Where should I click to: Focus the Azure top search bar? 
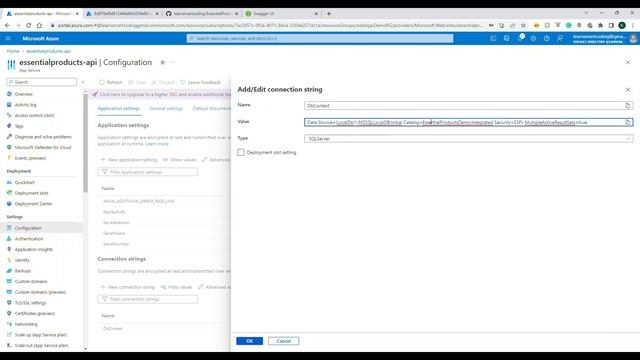point(320,38)
